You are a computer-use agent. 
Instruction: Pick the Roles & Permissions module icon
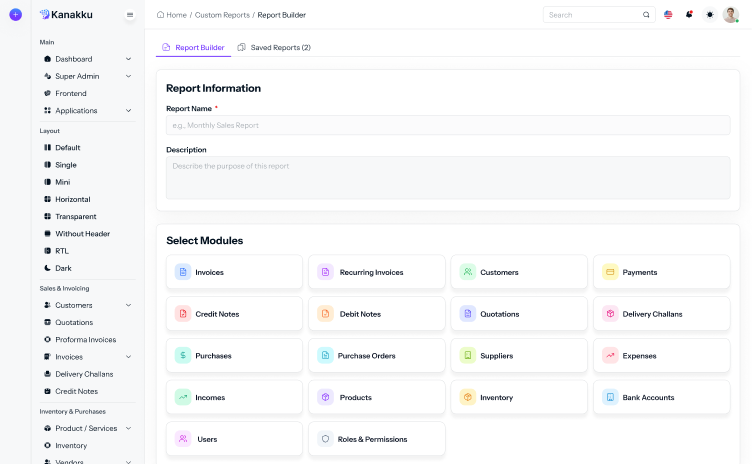point(325,439)
